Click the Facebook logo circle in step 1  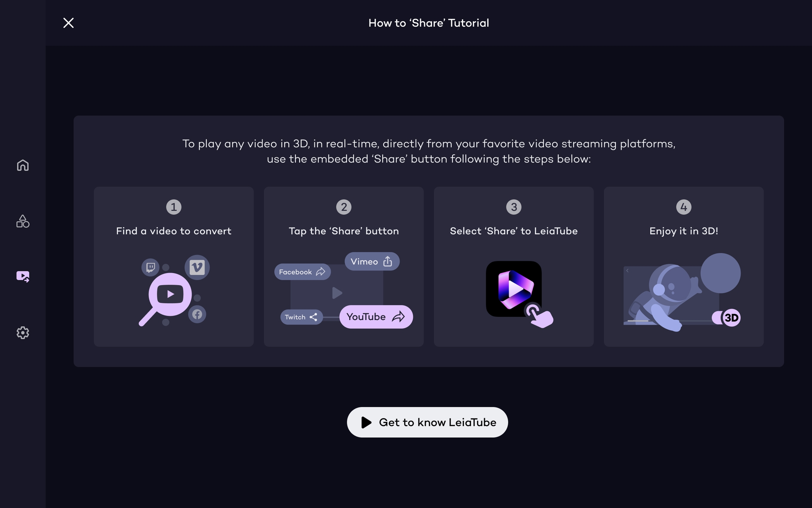tap(197, 314)
